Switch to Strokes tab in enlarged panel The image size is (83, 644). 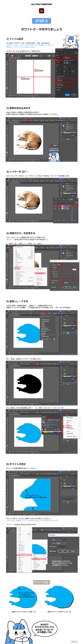click(x=56, y=199)
